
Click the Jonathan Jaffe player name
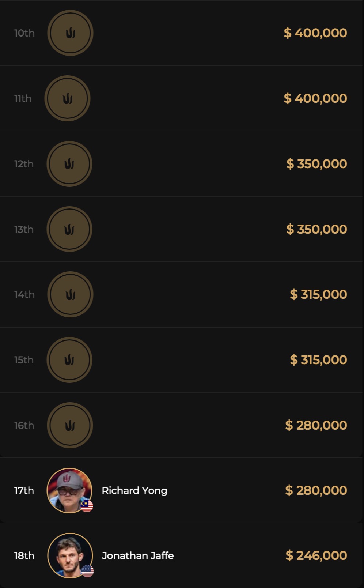point(138,555)
